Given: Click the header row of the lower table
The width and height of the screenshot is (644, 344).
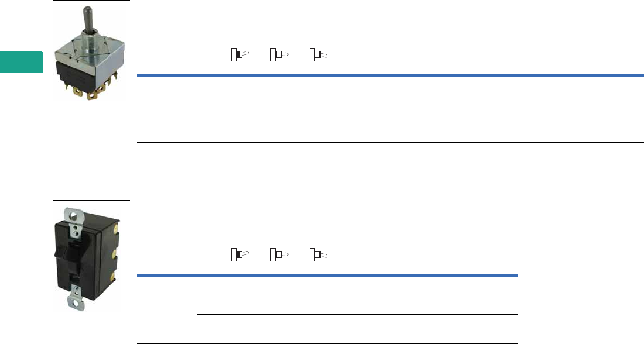Looking at the screenshot, I should point(327,288).
